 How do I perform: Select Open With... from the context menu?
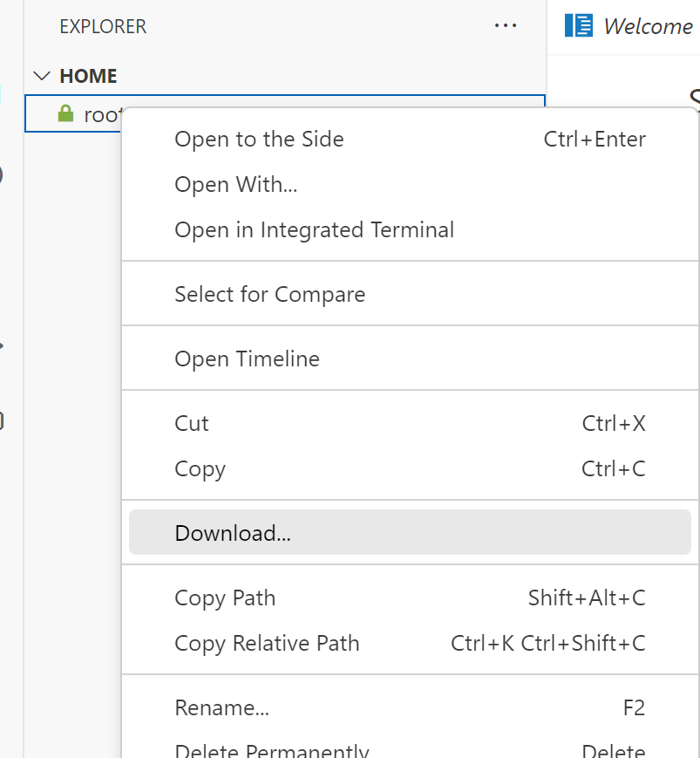point(235,185)
